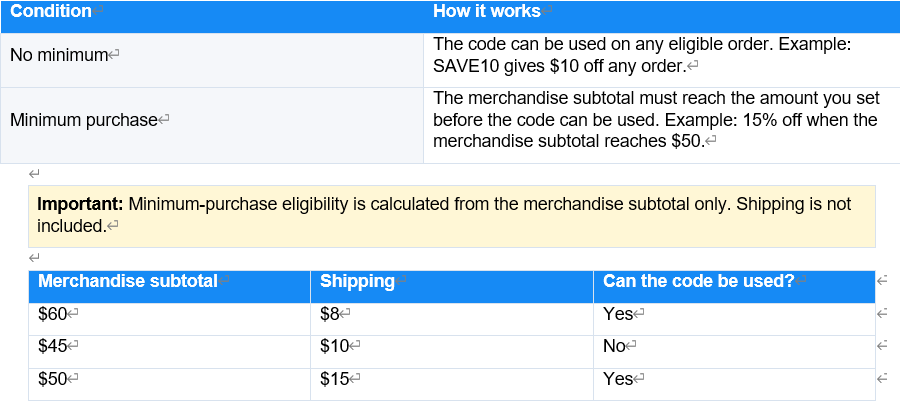
Task: Click the 'Shipping' column header
Action: click(x=452, y=286)
